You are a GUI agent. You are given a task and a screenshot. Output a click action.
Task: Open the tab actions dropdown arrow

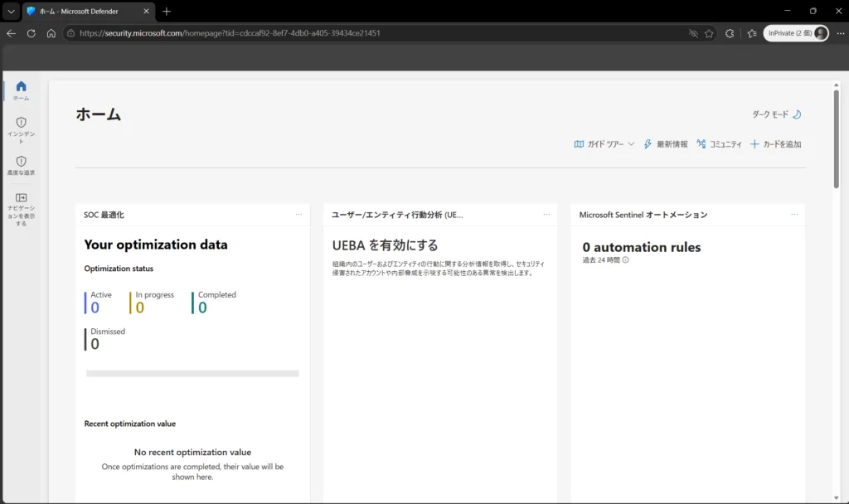[11, 12]
